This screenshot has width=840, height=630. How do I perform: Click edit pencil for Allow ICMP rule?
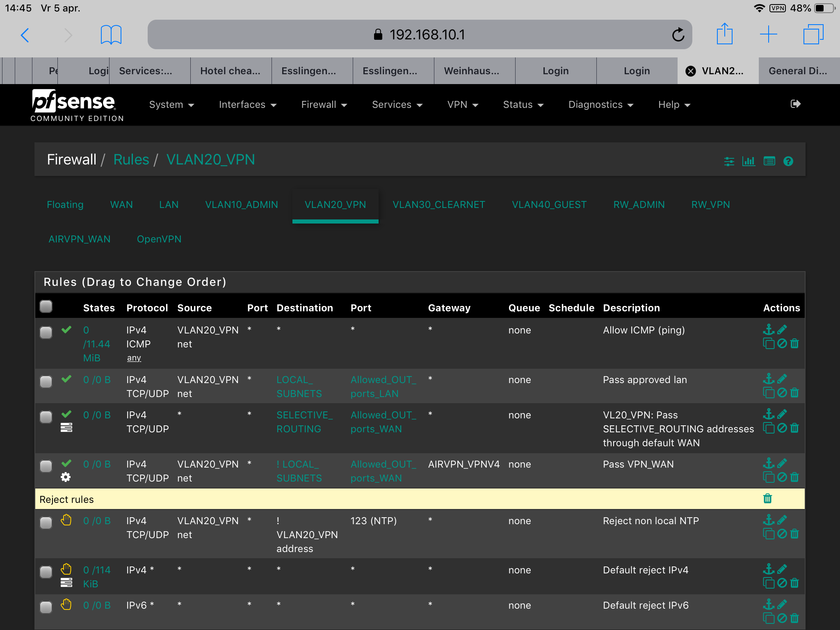click(x=782, y=329)
